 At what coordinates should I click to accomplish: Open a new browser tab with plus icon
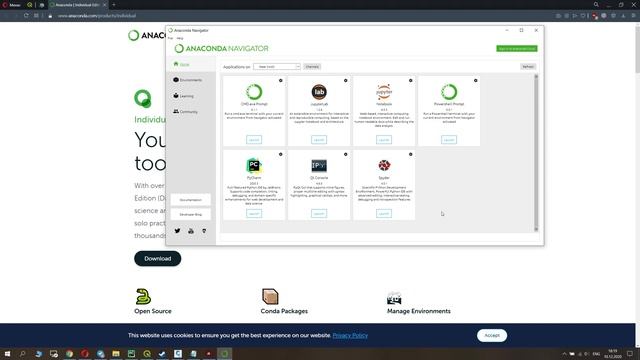pos(114,5)
